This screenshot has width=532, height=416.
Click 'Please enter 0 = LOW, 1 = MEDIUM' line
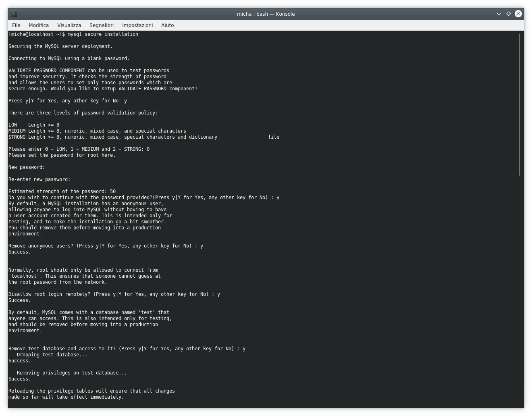coord(79,149)
